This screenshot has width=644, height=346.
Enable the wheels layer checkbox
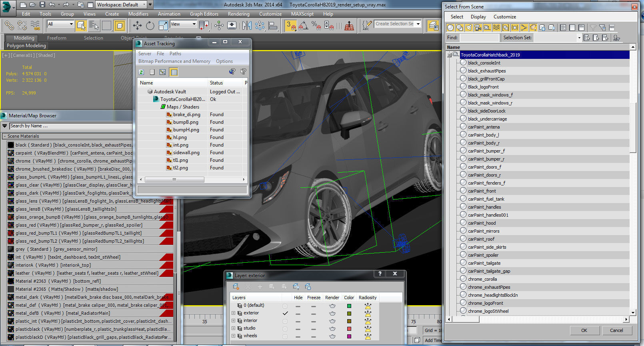(285, 336)
